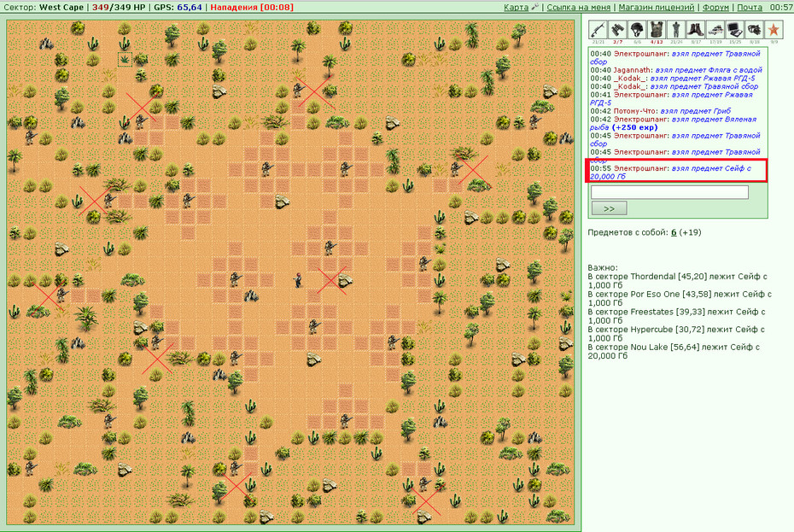Open the Форум page

(x=715, y=7)
